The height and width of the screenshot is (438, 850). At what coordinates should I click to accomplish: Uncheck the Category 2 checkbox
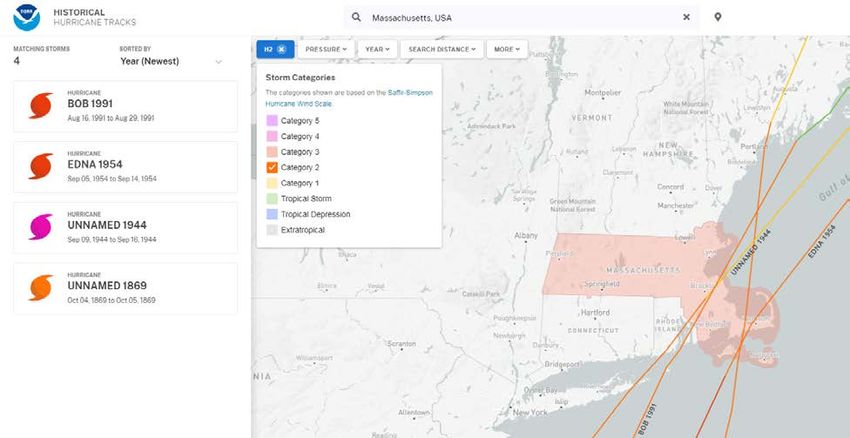(272, 168)
